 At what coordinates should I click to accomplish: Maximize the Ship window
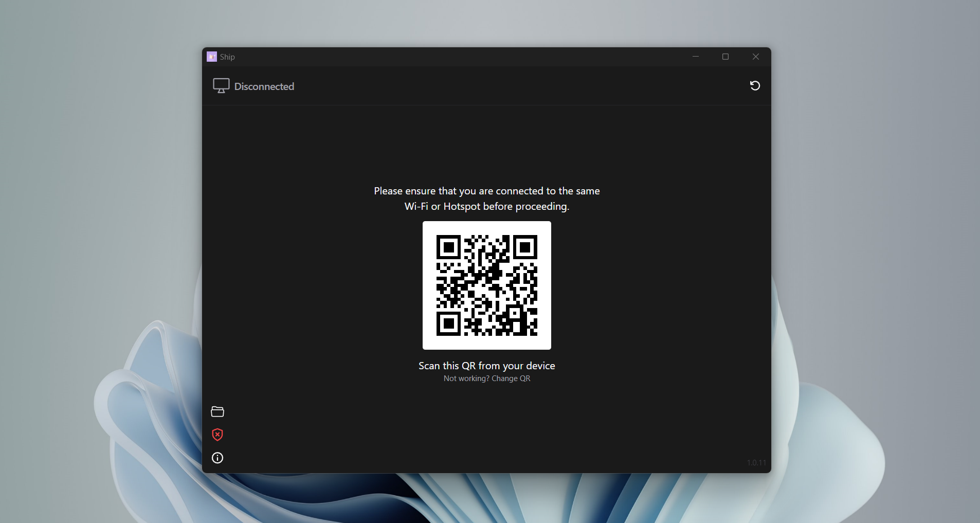click(725, 57)
